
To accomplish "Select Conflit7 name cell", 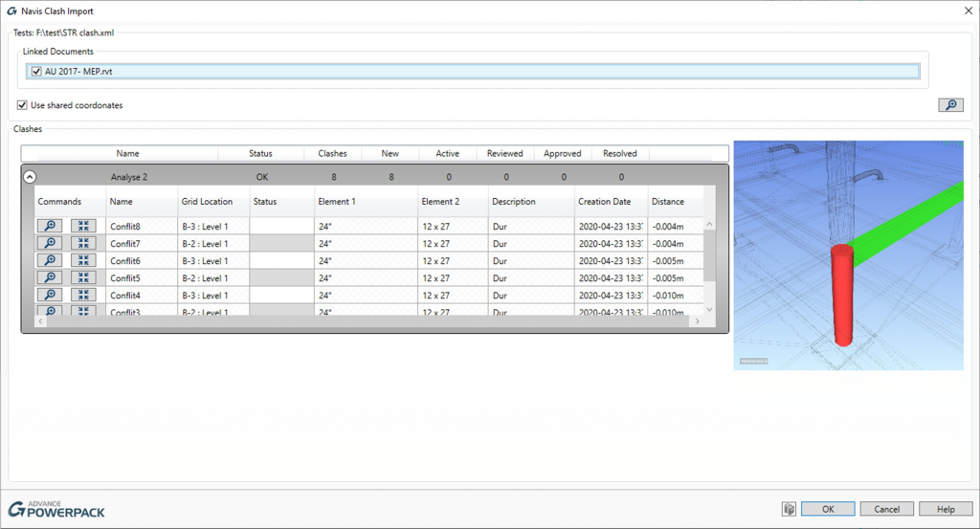I will 142,244.
